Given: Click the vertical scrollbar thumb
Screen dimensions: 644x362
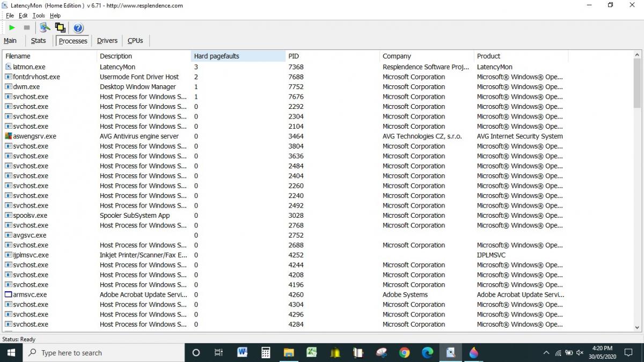Looking at the screenshot, I should pyautogui.click(x=638, y=84).
